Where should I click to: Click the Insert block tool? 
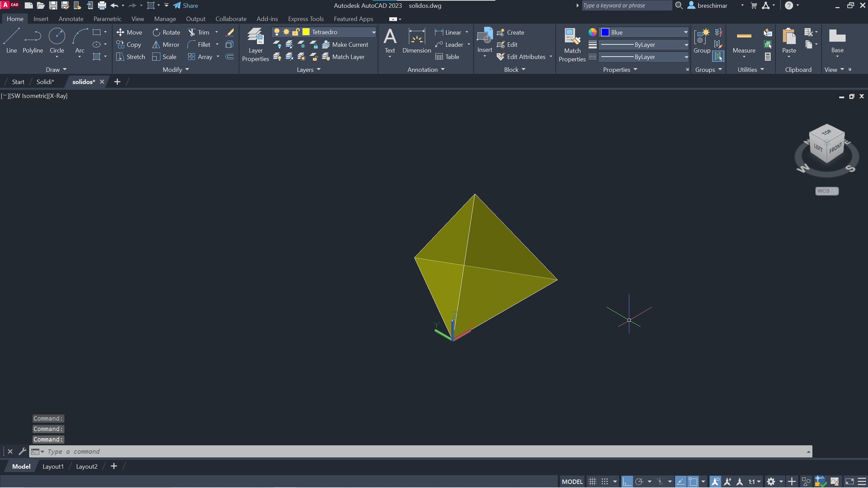coord(485,40)
